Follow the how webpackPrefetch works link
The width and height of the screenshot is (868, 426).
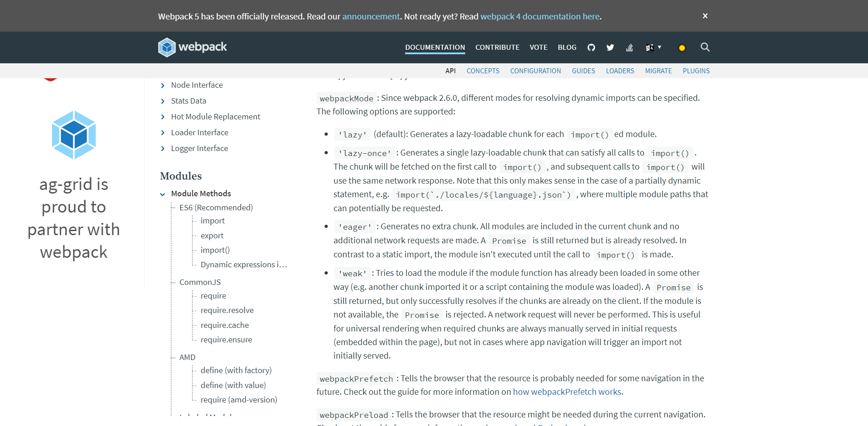pyautogui.click(x=567, y=392)
